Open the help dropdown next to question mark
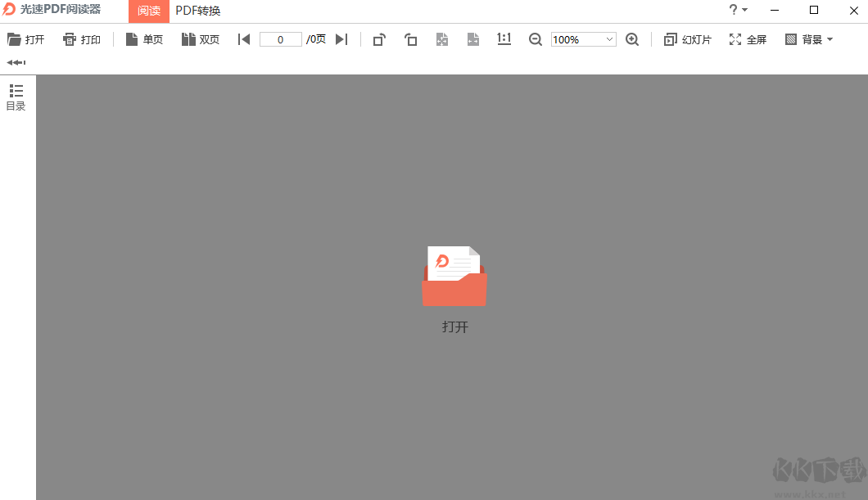 (x=737, y=11)
